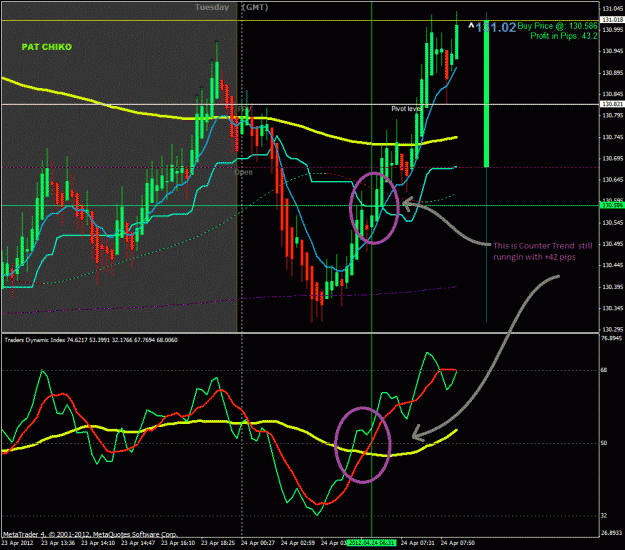Screen dimensions: 625x550
Task: Select the 131.045 price scale value
Action: point(613,8)
